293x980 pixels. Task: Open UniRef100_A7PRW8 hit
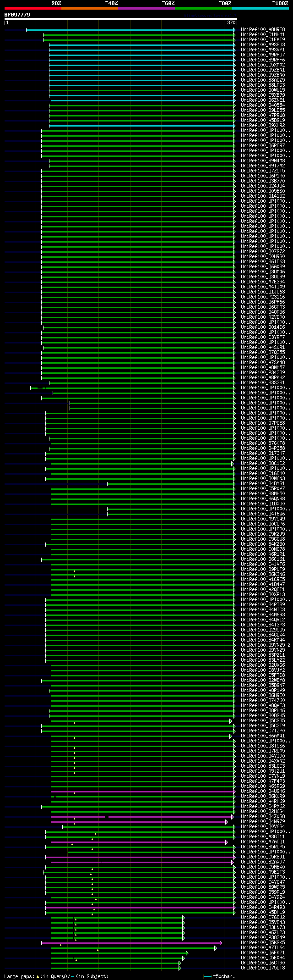(x=263, y=116)
